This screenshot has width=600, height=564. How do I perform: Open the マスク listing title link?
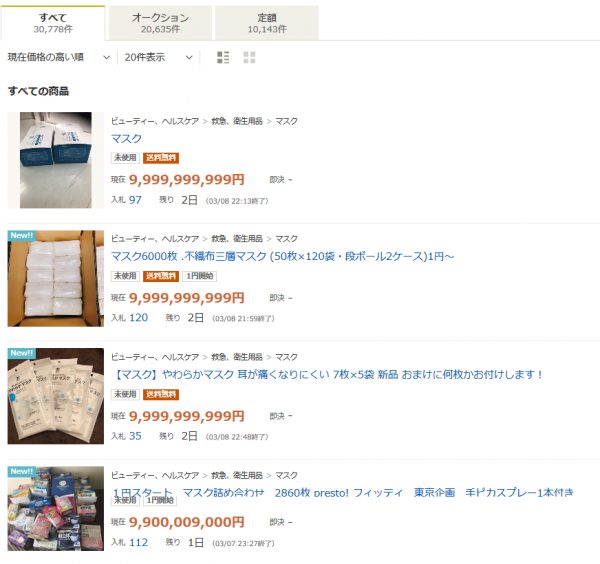click(x=126, y=139)
